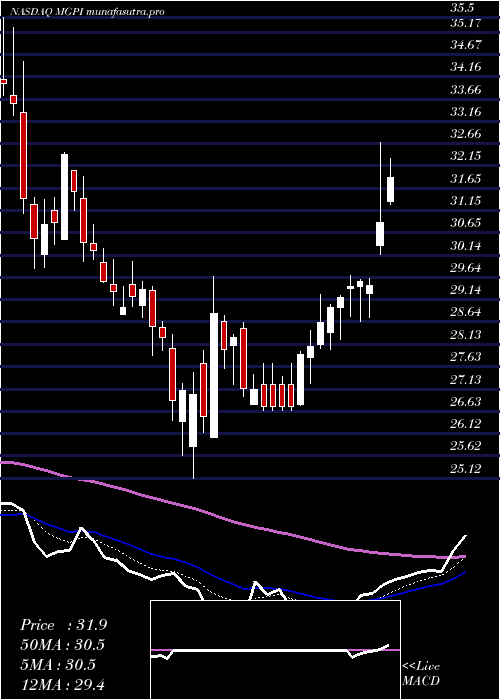The width and height of the screenshot is (500, 700).
Task: Pick the 26.63 axis value
Action: click(x=466, y=401)
